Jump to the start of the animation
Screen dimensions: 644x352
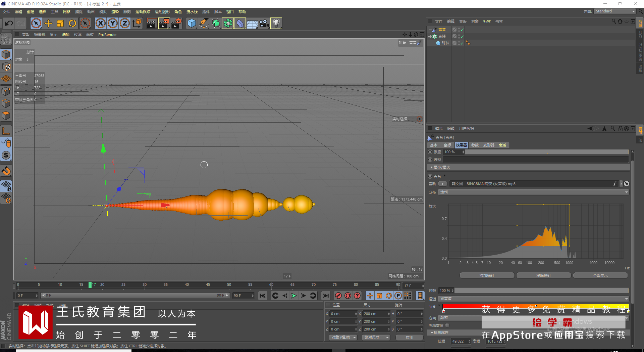point(263,296)
